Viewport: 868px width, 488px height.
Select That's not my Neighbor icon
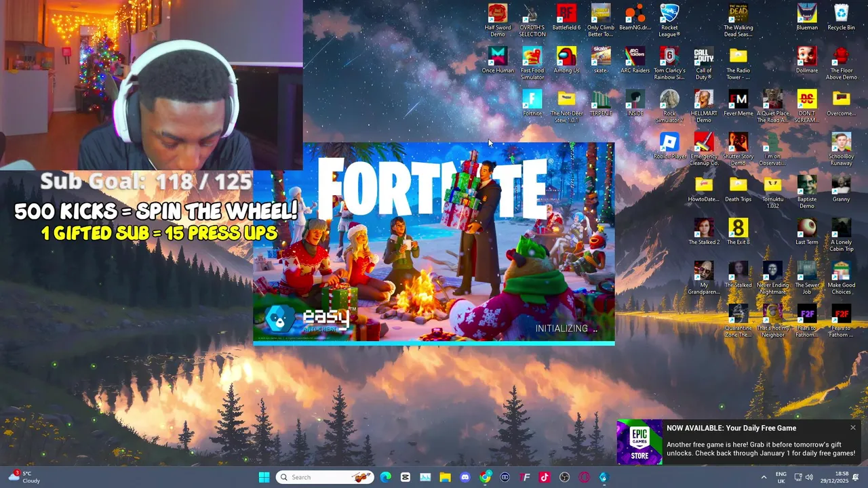pyautogui.click(x=772, y=321)
